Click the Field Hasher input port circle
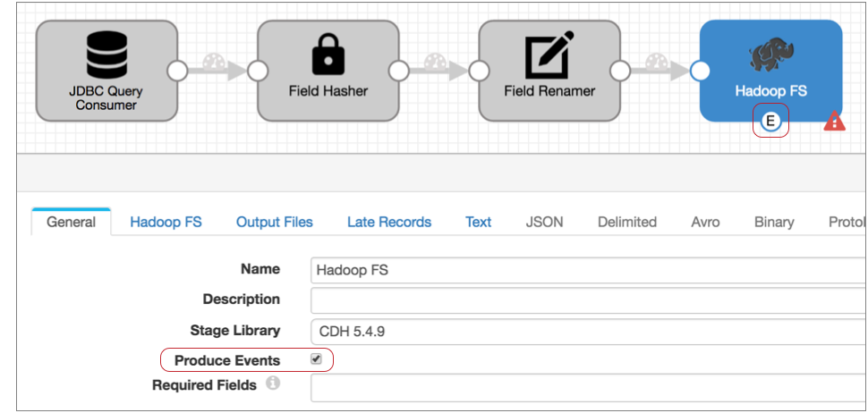The width and height of the screenshot is (868, 413). point(258,71)
